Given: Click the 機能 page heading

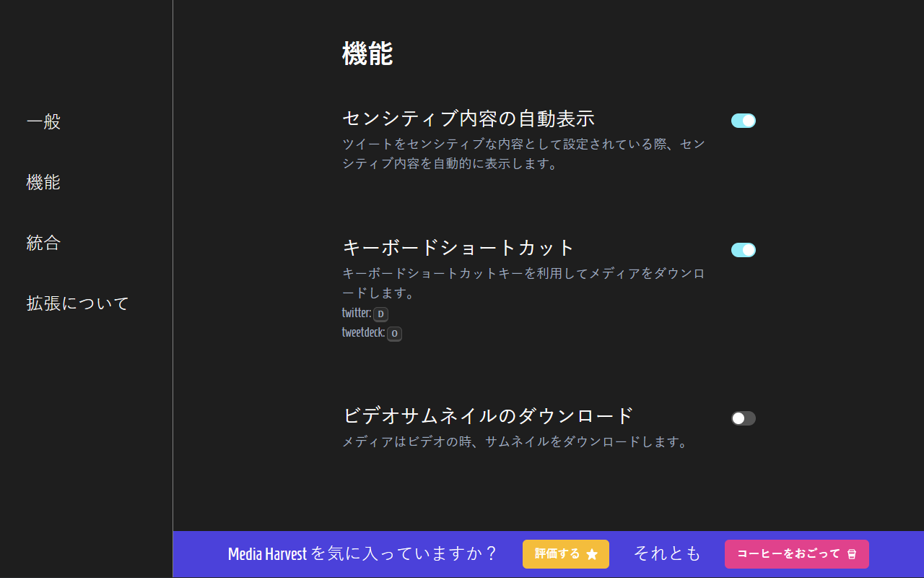Looking at the screenshot, I should (x=367, y=54).
